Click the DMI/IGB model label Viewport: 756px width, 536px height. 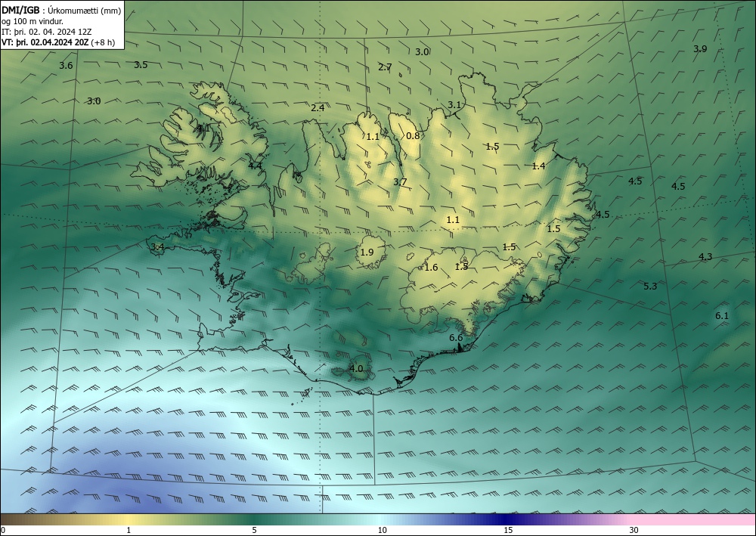click(x=21, y=11)
